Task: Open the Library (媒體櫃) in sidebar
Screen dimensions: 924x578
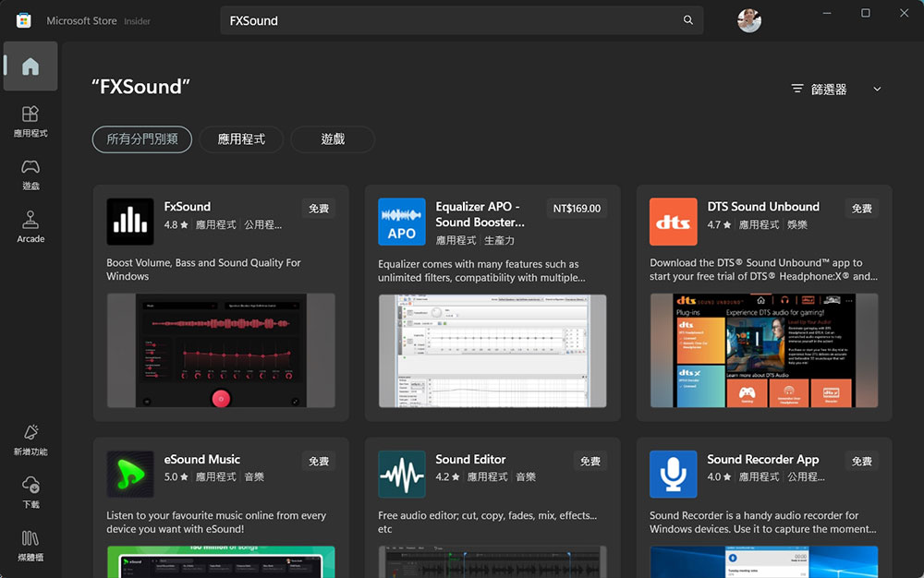Action: tap(30, 545)
